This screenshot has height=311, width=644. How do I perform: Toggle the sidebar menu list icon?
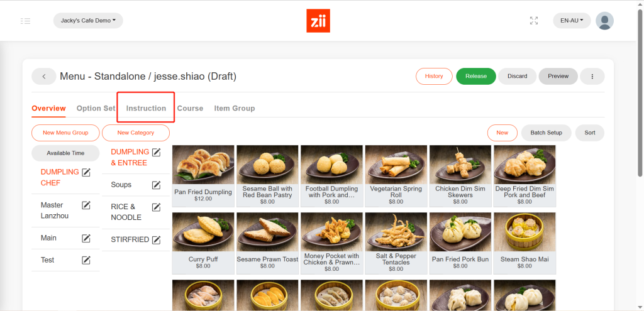25,21
